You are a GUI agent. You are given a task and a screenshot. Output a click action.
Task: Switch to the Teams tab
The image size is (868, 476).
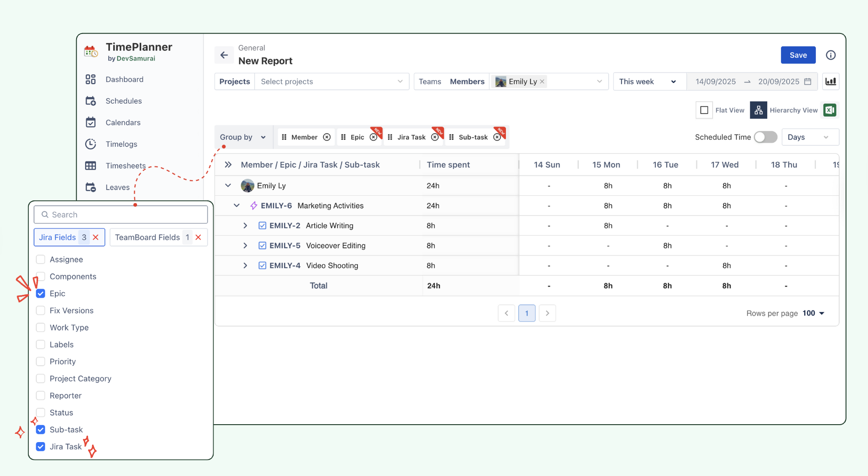[x=429, y=82]
